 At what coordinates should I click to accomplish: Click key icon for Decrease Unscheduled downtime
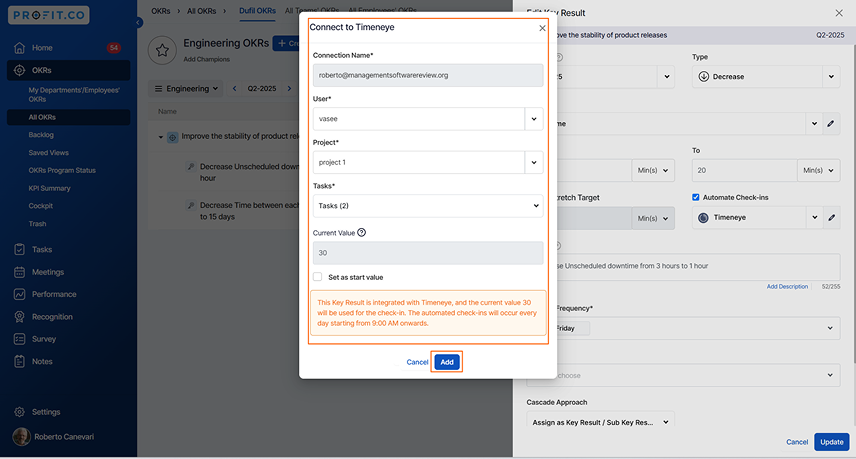pos(191,166)
